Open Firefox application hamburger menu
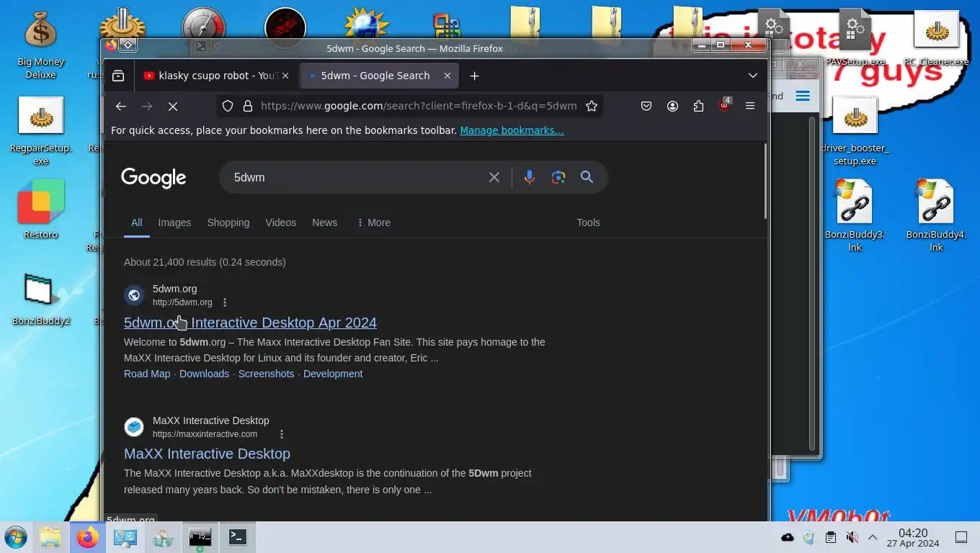Screen dimensions: 980x553 point(750,106)
